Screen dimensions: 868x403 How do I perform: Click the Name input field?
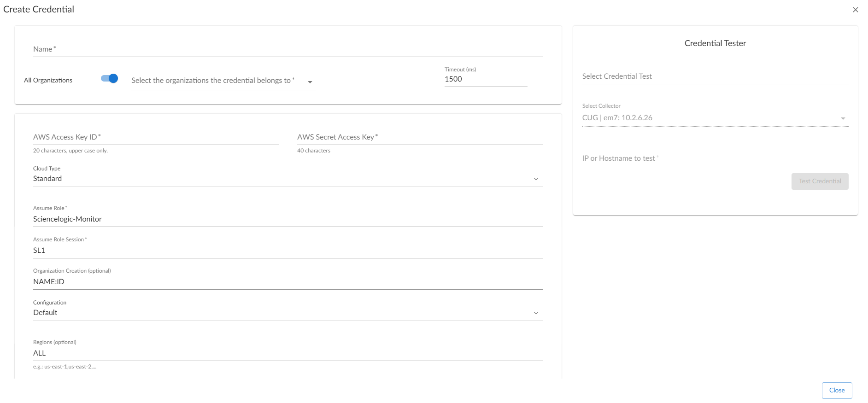point(287,49)
